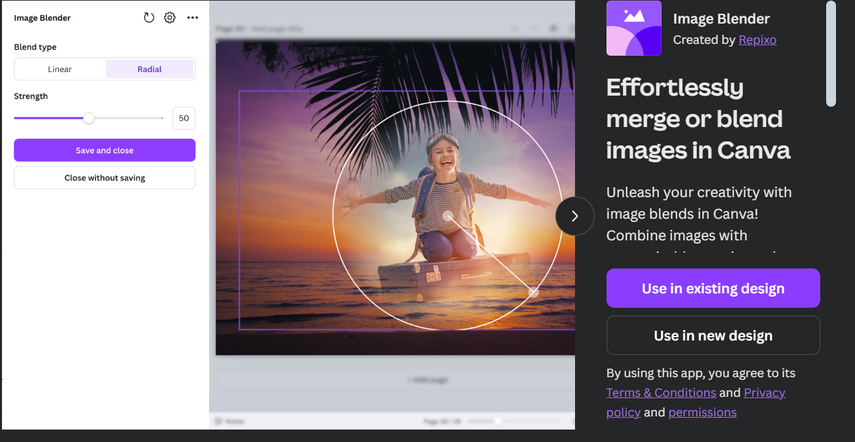855x442 pixels.
Task: Select the Linear blend type
Action: [60, 69]
